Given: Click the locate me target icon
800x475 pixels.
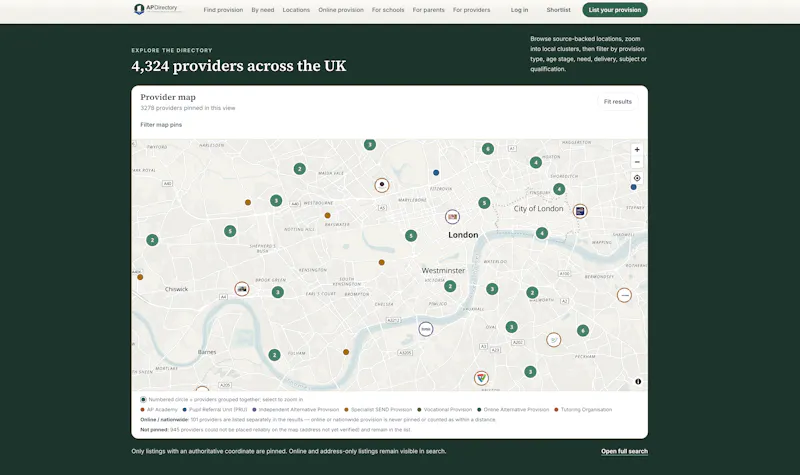Looking at the screenshot, I should tap(637, 178).
